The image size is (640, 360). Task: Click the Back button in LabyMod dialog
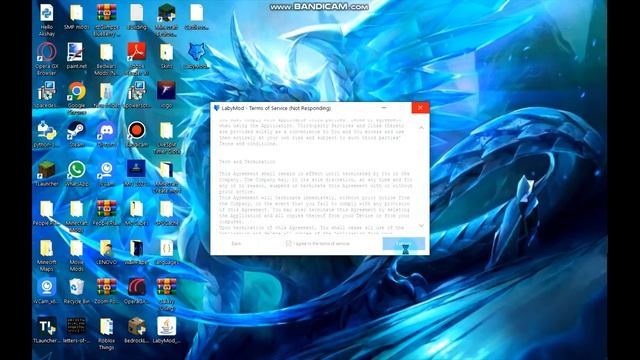(x=236, y=244)
